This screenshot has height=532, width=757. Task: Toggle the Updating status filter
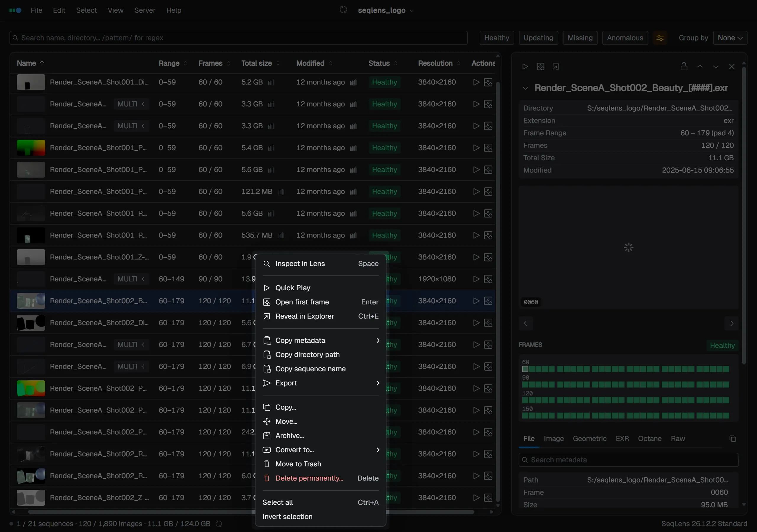click(538, 38)
